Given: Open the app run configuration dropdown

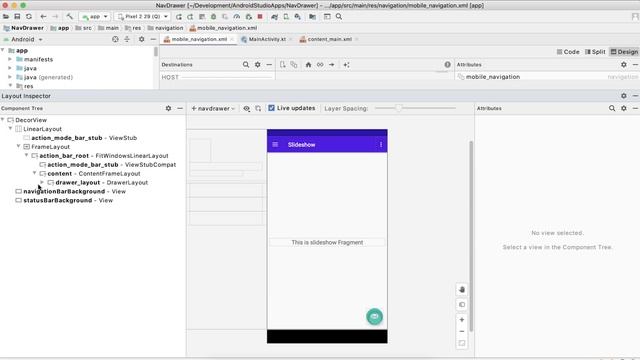Looking at the screenshot, I should tap(95, 17).
